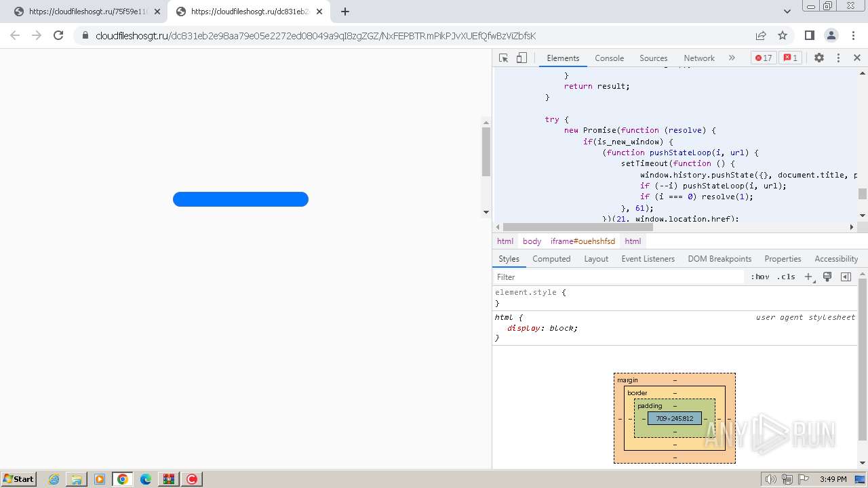Add a new style rule plus icon

click(808, 277)
